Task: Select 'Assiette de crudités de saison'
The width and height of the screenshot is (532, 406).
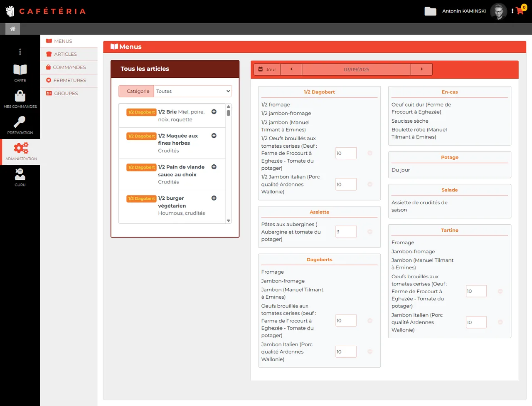Action: 419,206
